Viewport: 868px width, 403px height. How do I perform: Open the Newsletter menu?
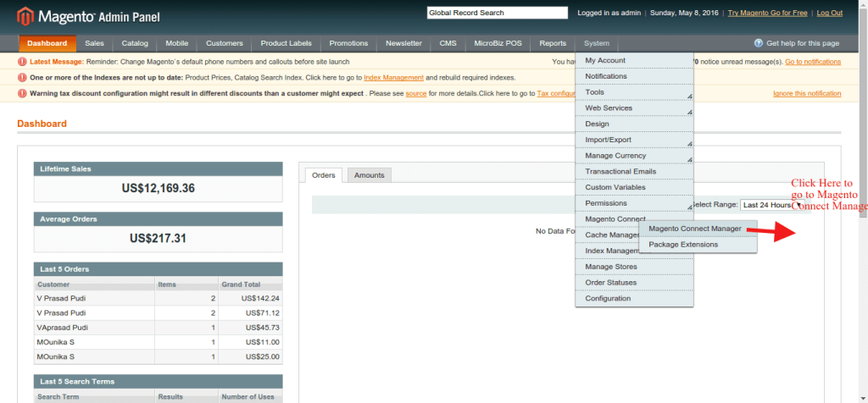tap(403, 43)
